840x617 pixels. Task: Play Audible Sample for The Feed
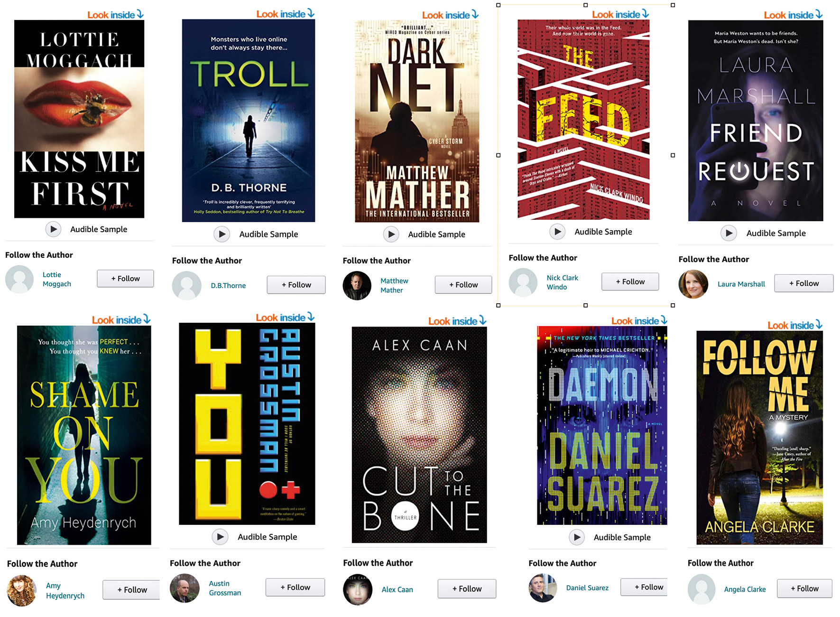click(557, 232)
